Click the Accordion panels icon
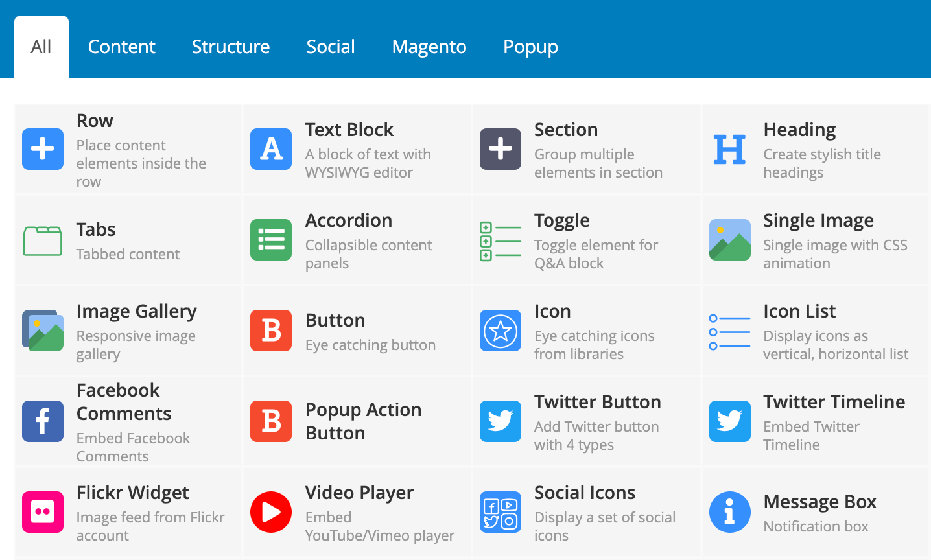Image resolution: width=931 pixels, height=560 pixels. click(x=271, y=240)
